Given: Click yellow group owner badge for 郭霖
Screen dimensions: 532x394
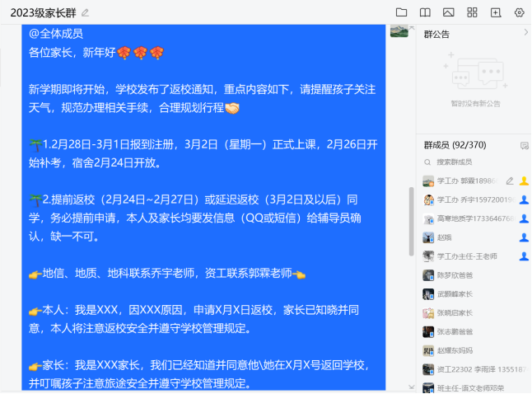Looking at the screenshot, I should click(x=524, y=181).
